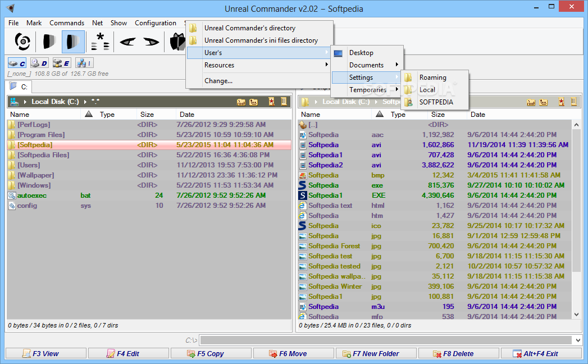Click the right-facing eye forward icon
This screenshot has width=588, height=364.
[x=151, y=42]
